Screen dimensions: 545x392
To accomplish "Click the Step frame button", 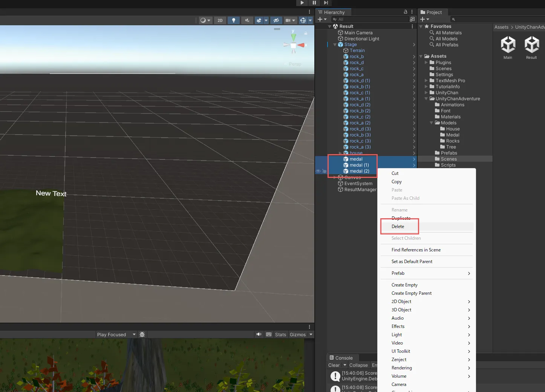I will pyautogui.click(x=326, y=3).
